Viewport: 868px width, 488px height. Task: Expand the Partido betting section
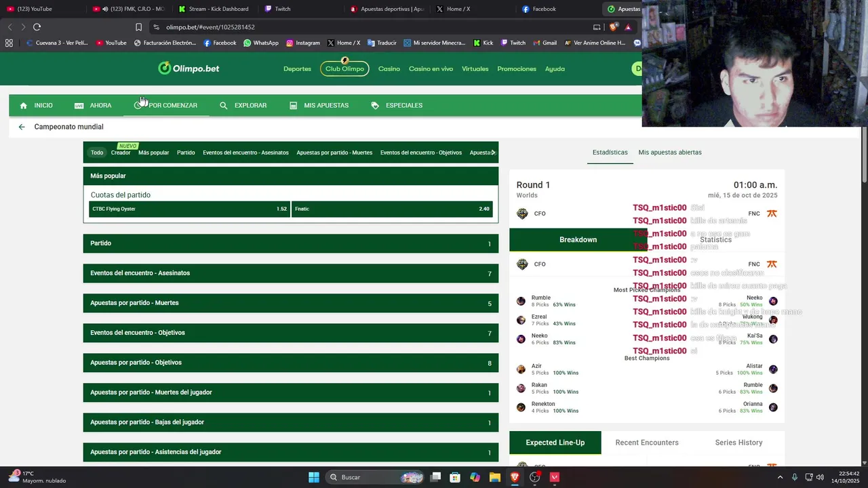pos(291,243)
